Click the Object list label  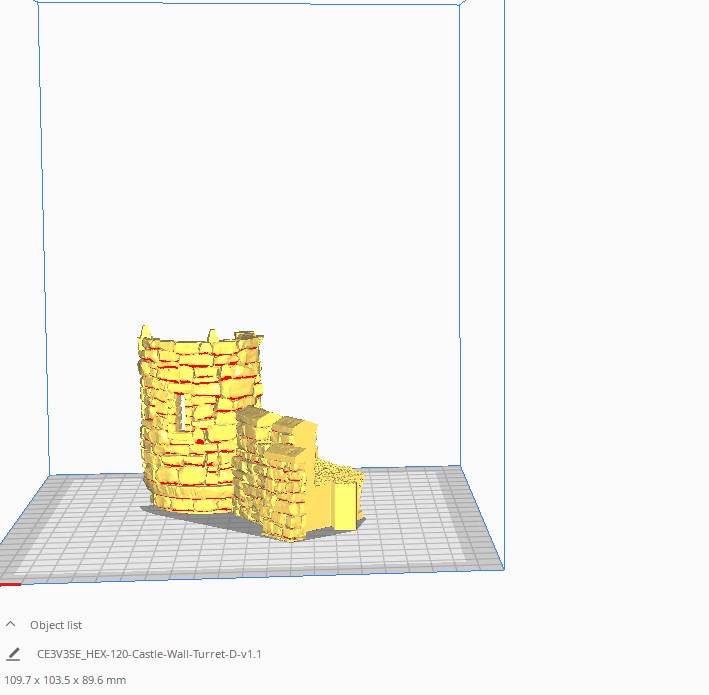click(x=56, y=625)
